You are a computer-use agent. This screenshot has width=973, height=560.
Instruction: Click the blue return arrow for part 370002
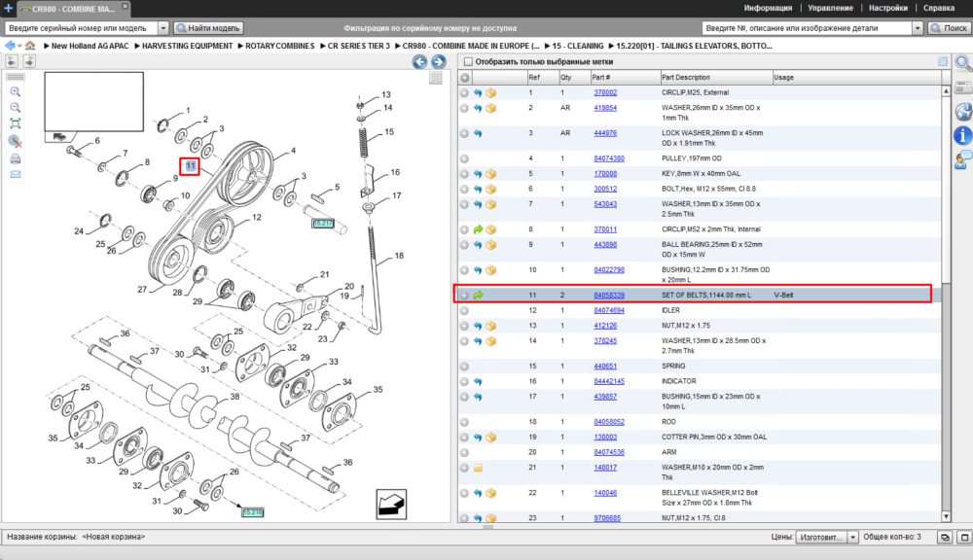478,92
